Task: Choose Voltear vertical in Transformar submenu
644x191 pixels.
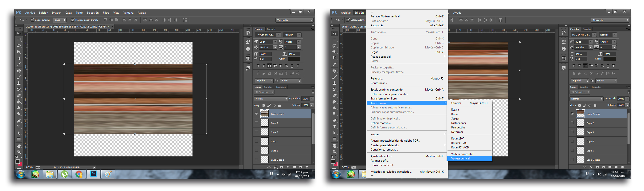Action: coord(470,159)
